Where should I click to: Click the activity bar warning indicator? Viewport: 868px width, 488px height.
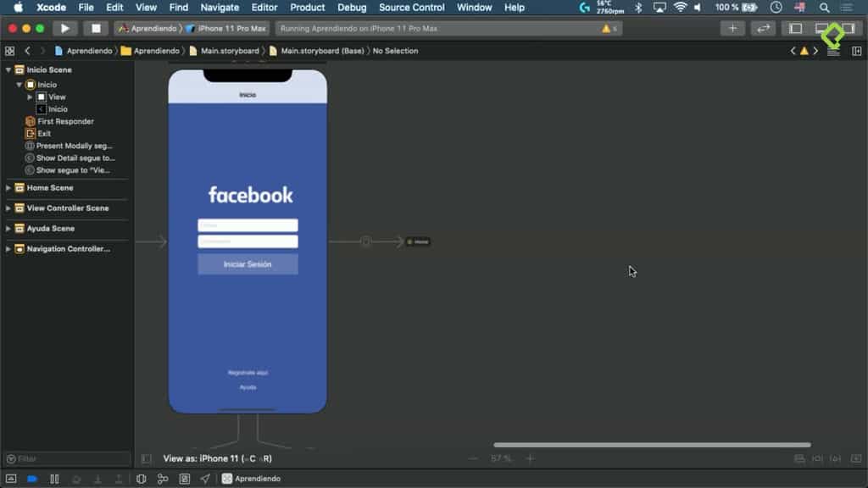[609, 28]
